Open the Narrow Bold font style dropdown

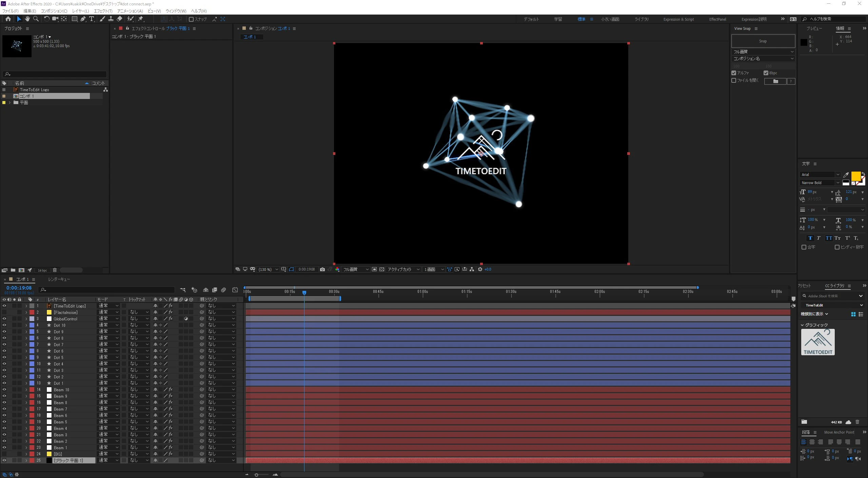(820, 183)
